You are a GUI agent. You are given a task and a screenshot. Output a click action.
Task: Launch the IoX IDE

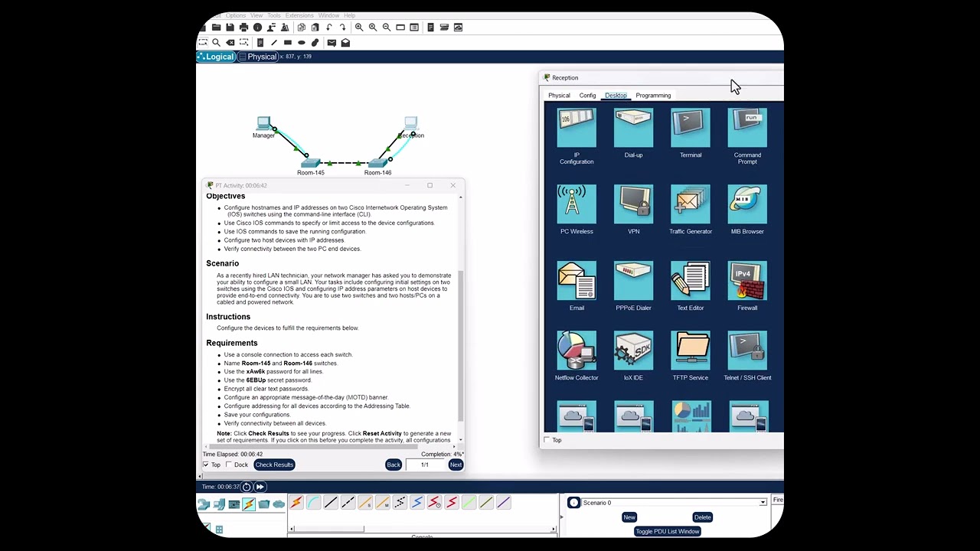[x=633, y=356]
